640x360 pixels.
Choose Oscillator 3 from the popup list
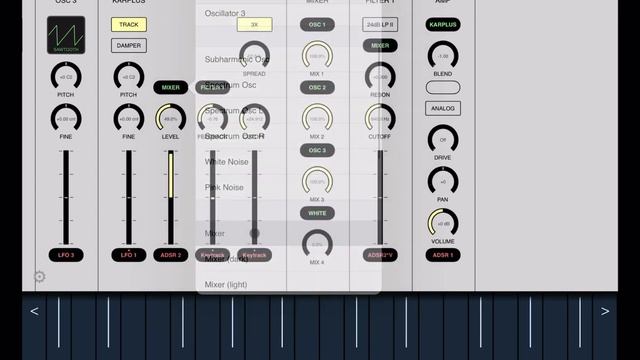click(288, 13)
